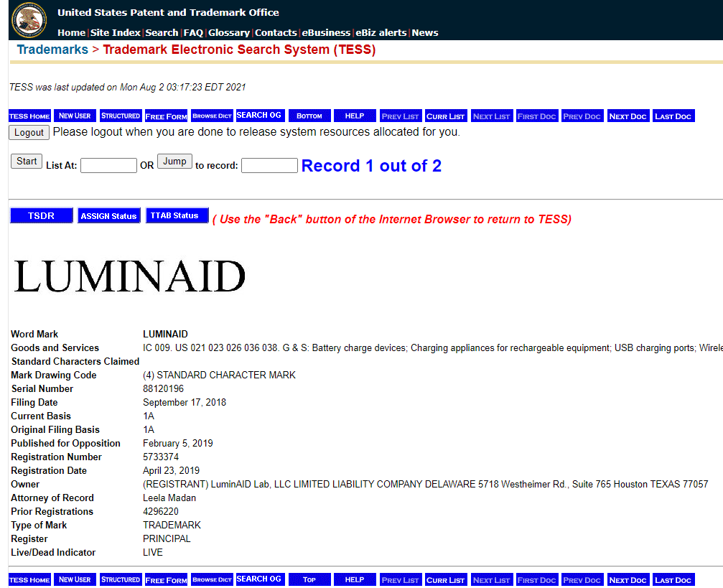Viewport: 723px width, 588px height.
Task: Click bottom Structured button
Action: tap(121, 579)
